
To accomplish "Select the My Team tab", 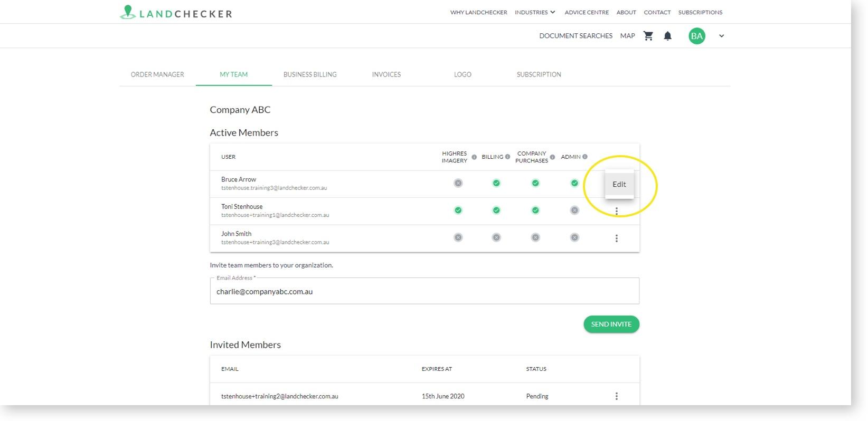I will point(234,74).
